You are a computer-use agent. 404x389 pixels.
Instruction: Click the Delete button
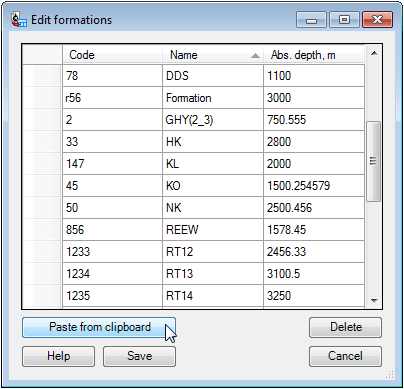click(345, 327)
